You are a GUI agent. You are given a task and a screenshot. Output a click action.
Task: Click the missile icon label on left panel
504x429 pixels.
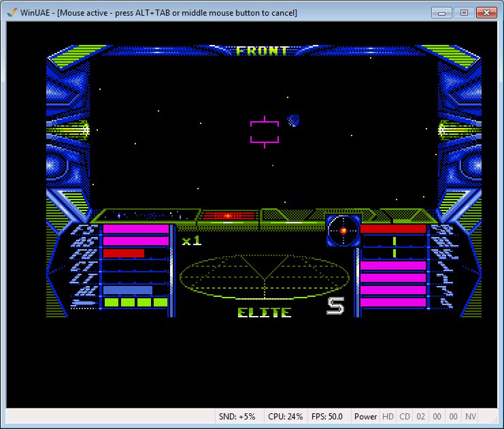point(83,303)
